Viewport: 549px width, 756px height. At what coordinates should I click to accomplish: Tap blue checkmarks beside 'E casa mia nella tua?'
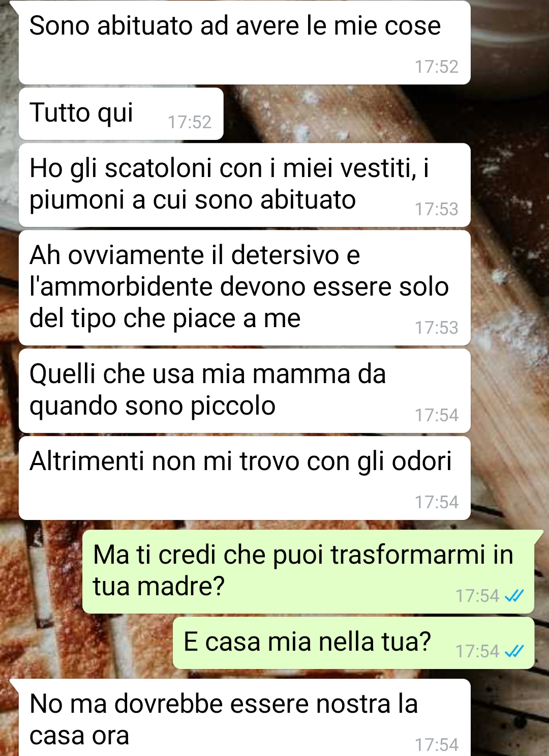[x=514, y=651]
